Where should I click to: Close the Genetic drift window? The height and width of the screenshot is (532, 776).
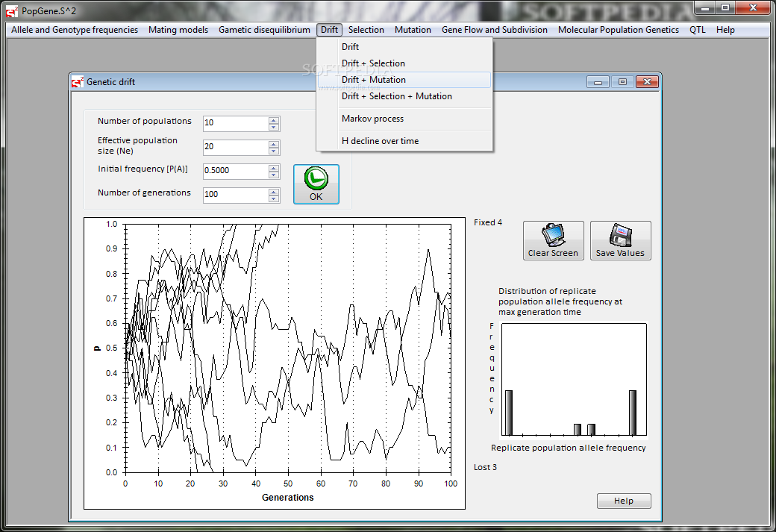647,82
